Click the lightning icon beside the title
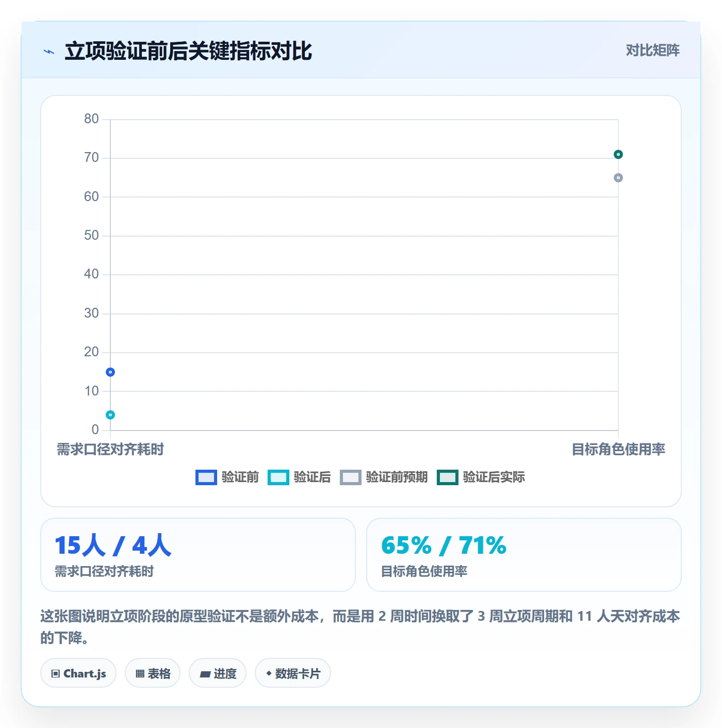Viewport: 722px width, 728px height. 49,52
